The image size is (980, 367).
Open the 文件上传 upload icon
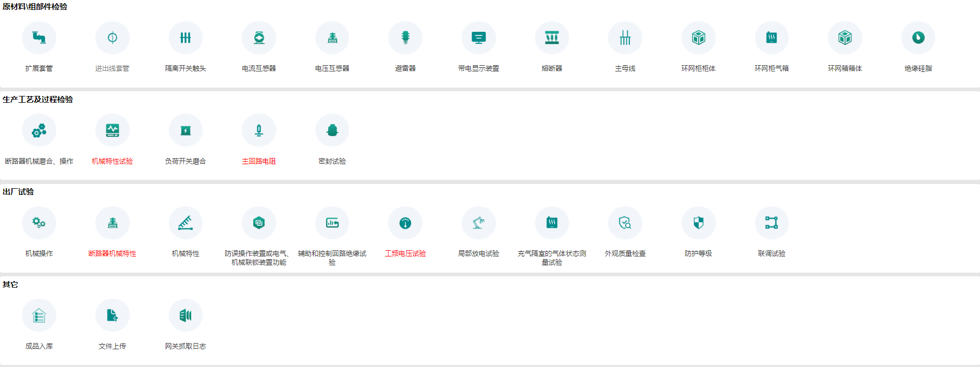(x=113, y=315)
